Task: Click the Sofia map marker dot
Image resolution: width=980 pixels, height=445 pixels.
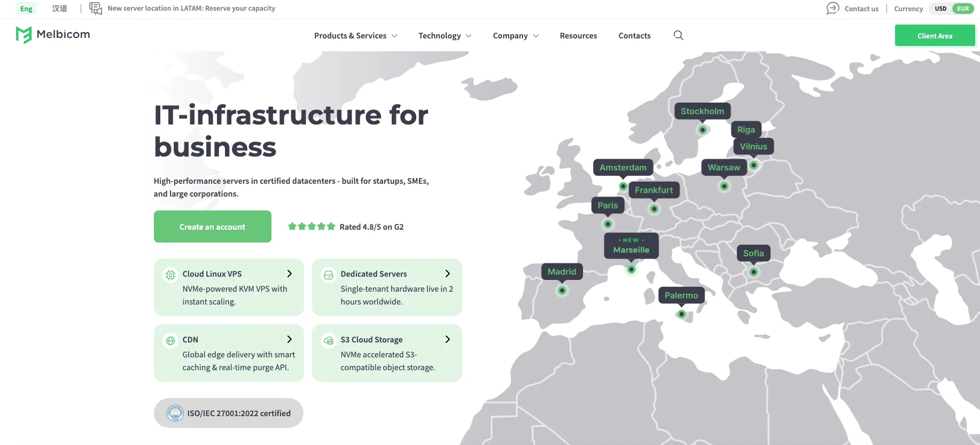Action: (x=753, y=272)
